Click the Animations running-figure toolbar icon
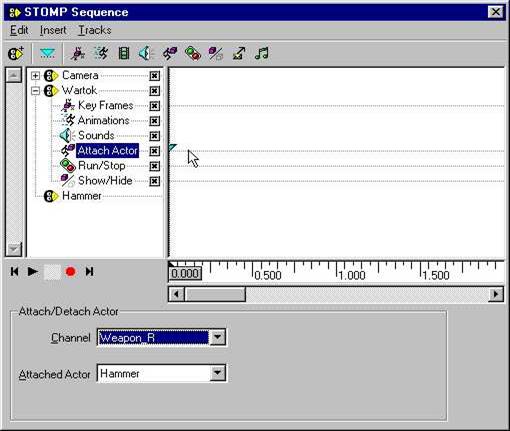The height and width of the screenshot is (431, 510). click(x=101, y=53)
